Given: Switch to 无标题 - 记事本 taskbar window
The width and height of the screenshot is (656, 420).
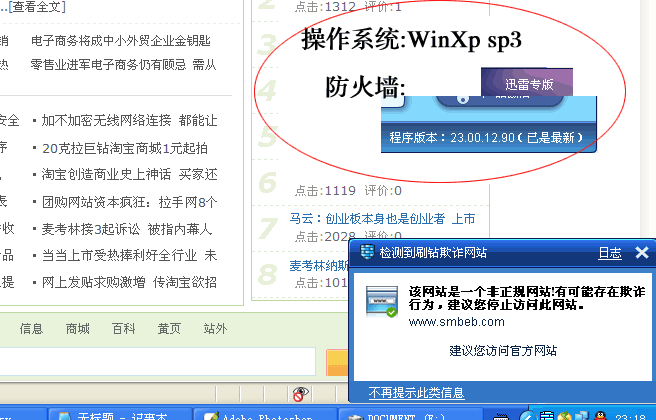Looking at the screenshot, I should 120,415.
